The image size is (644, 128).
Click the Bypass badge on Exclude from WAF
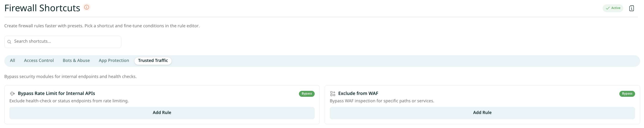click(627, 94)
